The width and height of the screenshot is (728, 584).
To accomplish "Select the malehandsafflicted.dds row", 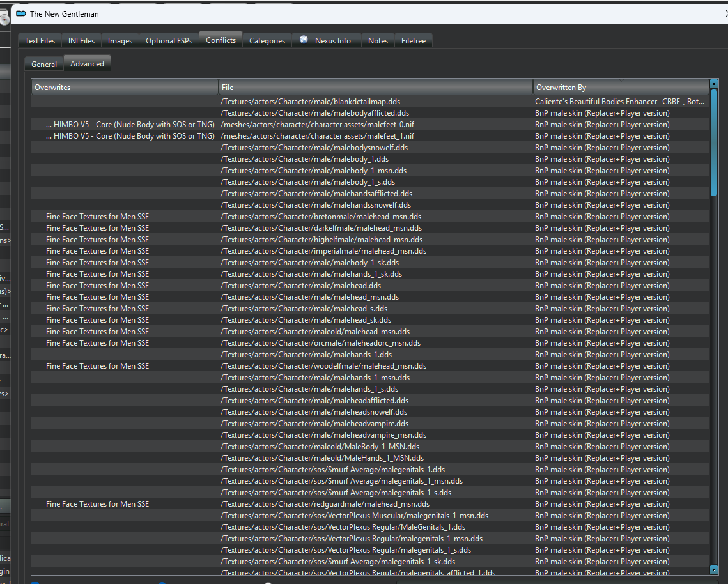I will pyautogui.click(x=370, y=193).
